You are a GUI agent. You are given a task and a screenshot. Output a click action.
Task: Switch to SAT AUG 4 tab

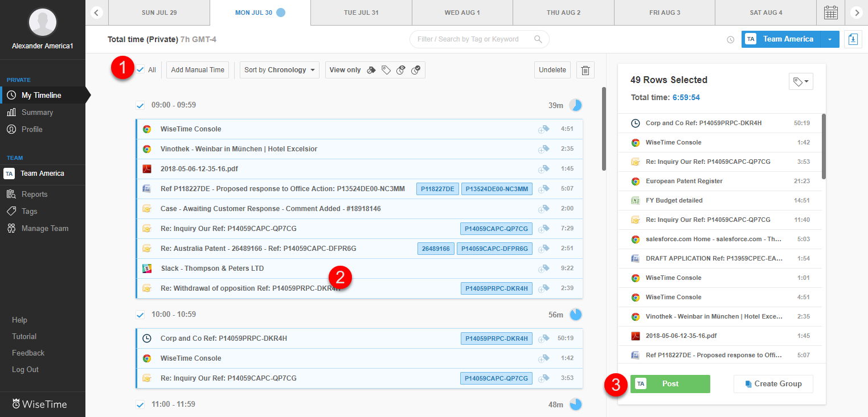click(x=766, y=13)
